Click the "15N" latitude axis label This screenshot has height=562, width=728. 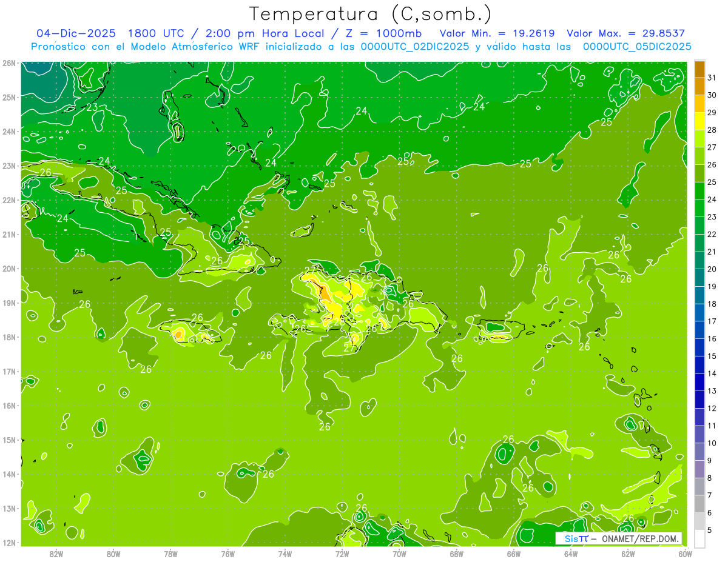(x=8, y=440)
